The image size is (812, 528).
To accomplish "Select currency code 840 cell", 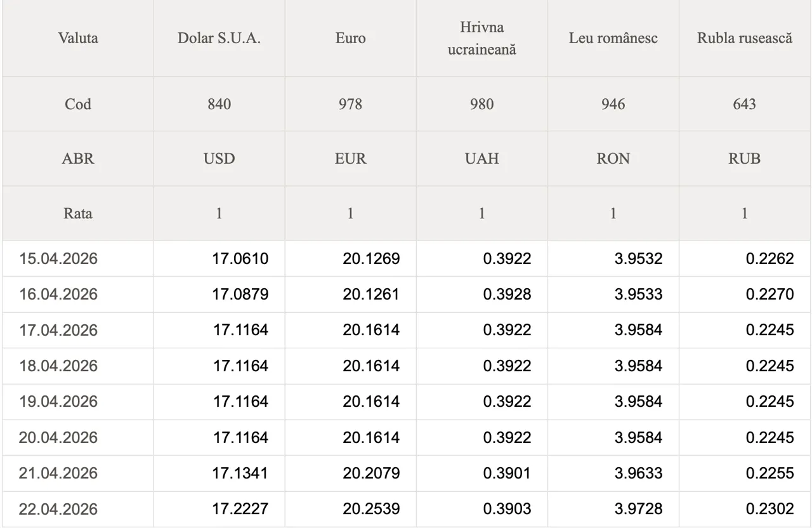I will [219, 104].
